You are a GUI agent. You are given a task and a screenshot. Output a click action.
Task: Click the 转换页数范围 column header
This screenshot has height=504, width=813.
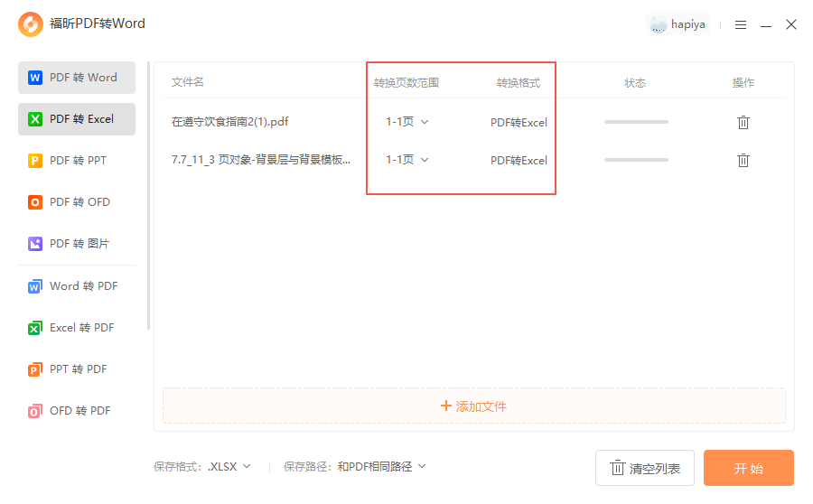click(406, 83)
